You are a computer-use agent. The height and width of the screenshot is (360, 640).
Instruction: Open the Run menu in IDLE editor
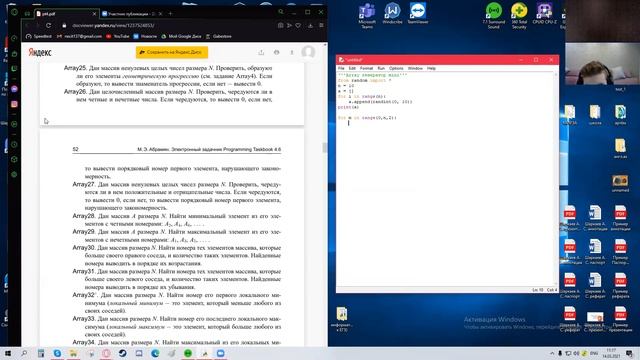381,68
